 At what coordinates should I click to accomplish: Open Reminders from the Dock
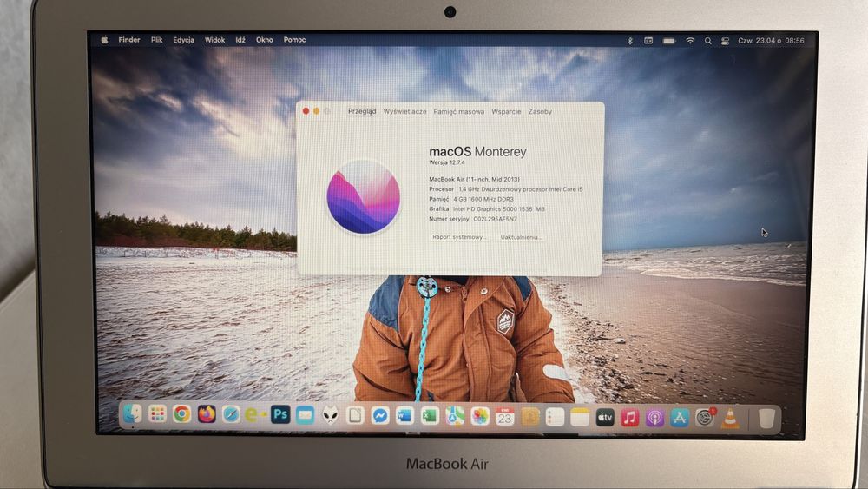click(555, 418)
